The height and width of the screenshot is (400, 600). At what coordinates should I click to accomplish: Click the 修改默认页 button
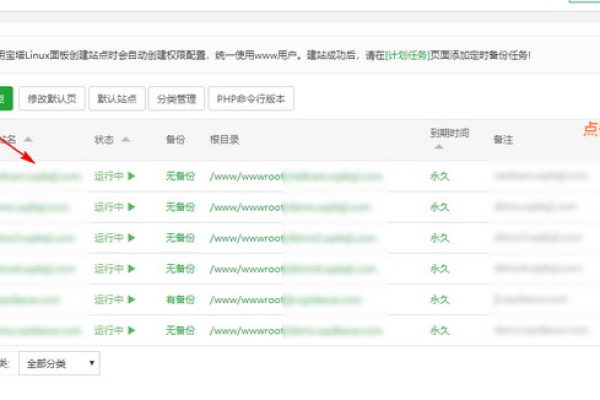(x=51, y=99)
